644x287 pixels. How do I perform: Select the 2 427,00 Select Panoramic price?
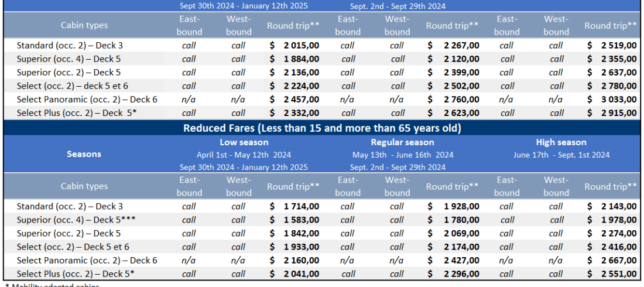(461, 260)
